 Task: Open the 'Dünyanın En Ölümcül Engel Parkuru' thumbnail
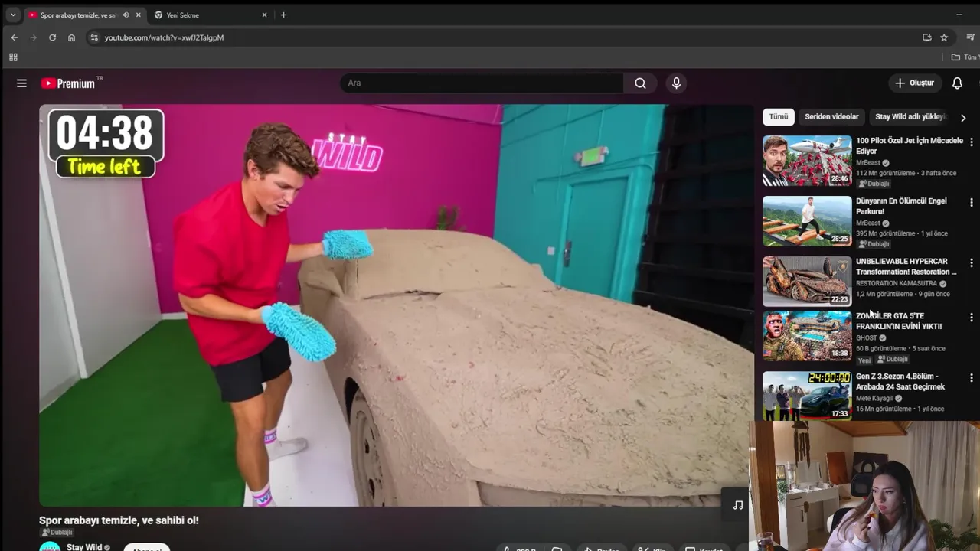click(807, 221)
